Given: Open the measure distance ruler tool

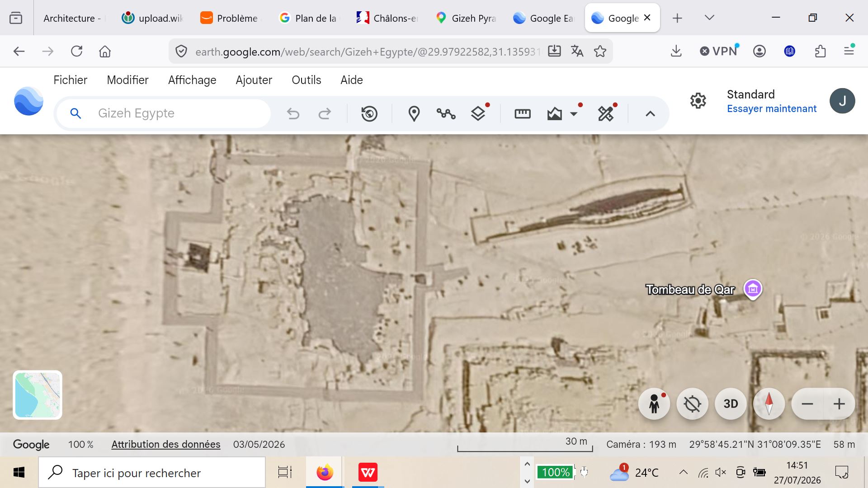Looking at the screenshot, I should (522, 113).
